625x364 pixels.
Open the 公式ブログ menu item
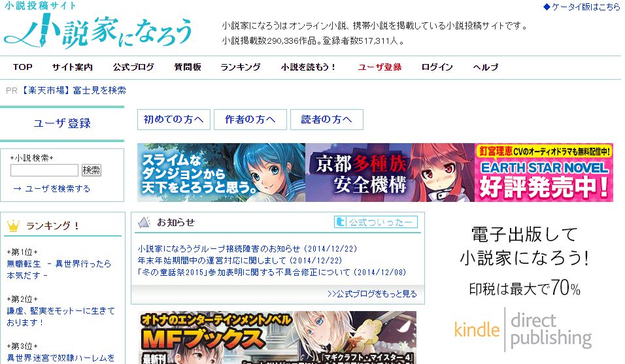[x=133, y=67]
